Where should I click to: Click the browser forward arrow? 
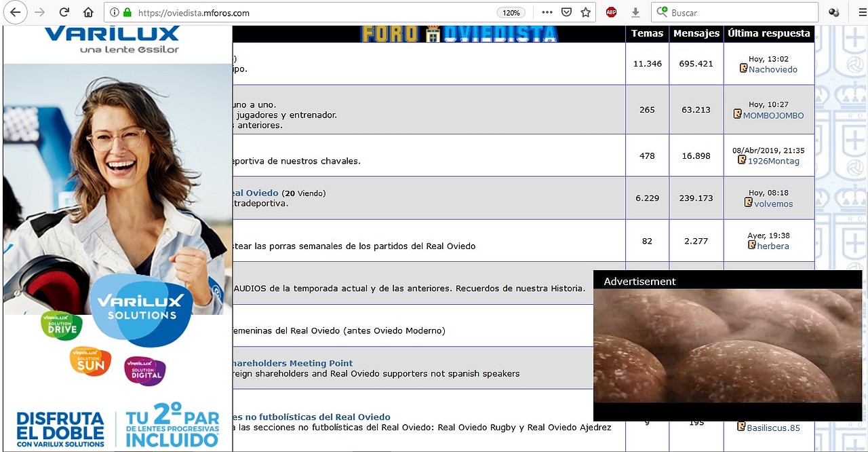point(40,12)
